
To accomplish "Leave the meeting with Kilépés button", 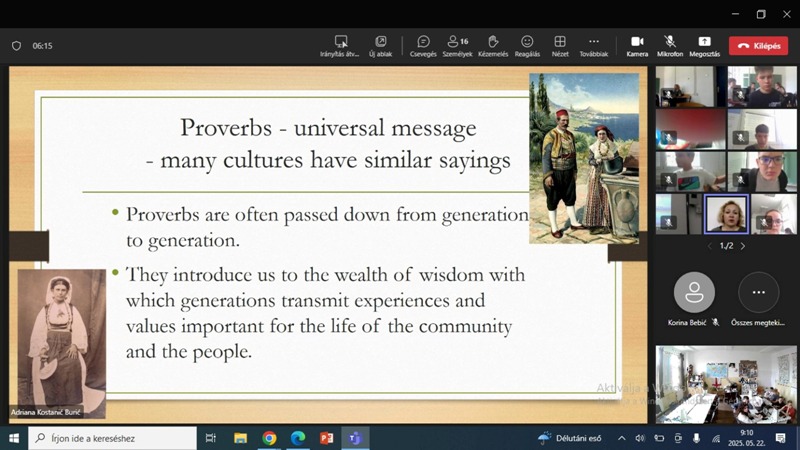I will tap(758, 45).
